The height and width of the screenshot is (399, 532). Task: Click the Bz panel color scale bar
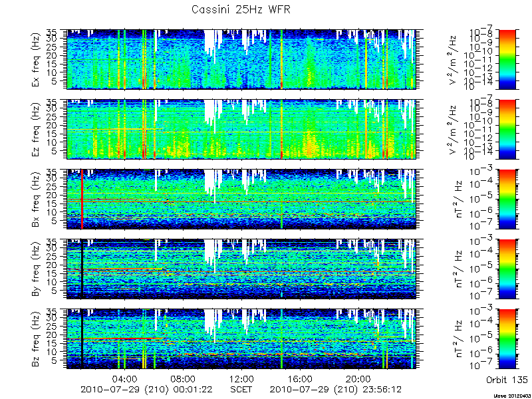507,339
